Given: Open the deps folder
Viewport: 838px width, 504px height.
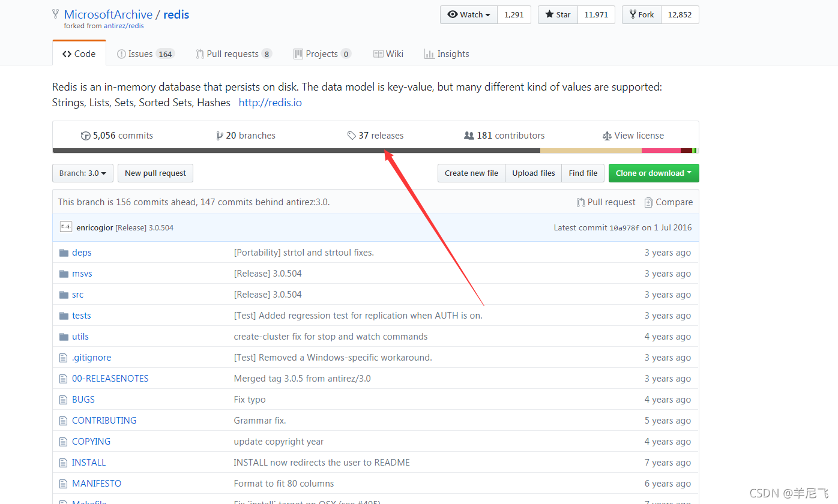Looking at the screenshot, I should (x=82, y=253).
